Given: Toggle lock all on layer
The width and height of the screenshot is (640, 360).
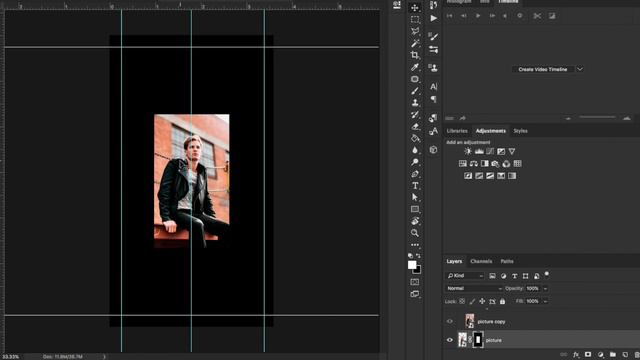Looking at the screenshot, I should [502, 301].
